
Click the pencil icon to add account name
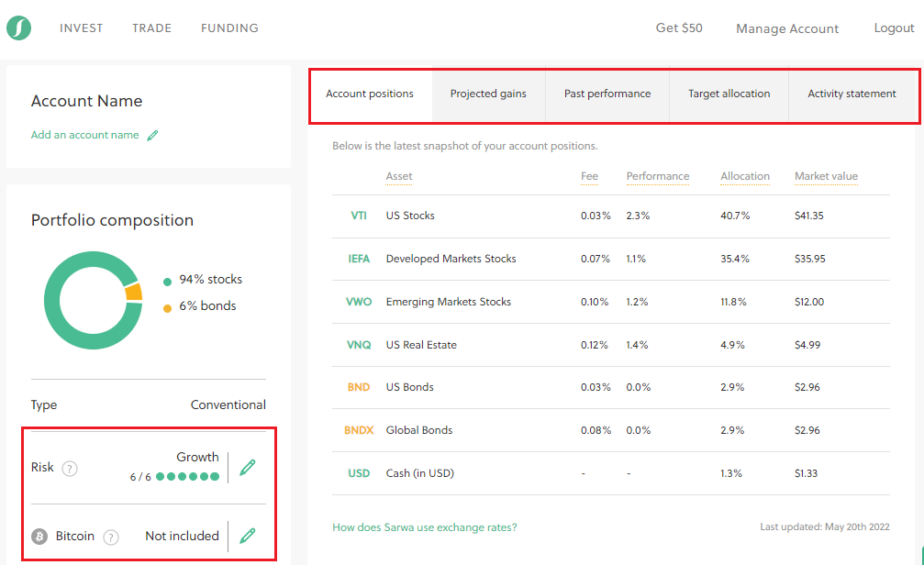(x=152, y=134)
